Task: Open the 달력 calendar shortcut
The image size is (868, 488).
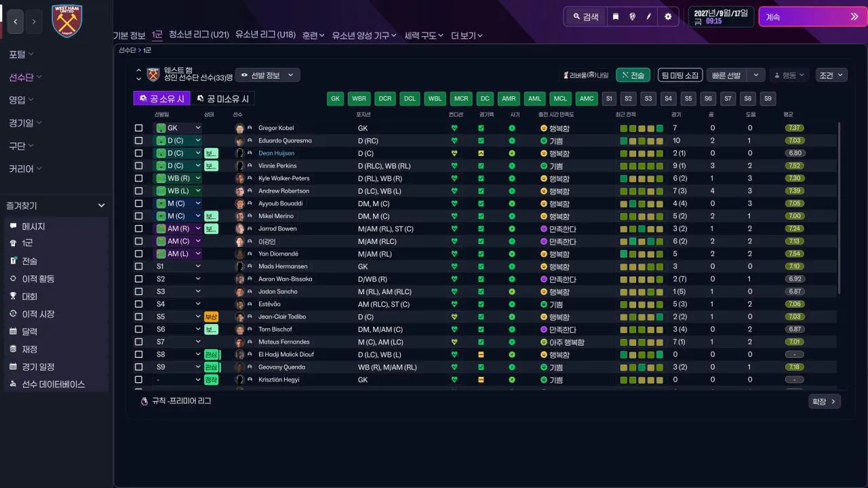Action: (x=56, y=331)
